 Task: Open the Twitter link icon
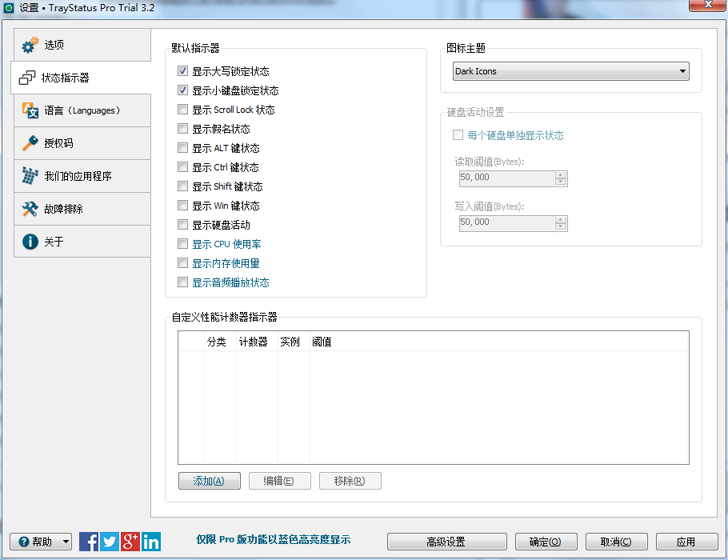tap(110, 542)
